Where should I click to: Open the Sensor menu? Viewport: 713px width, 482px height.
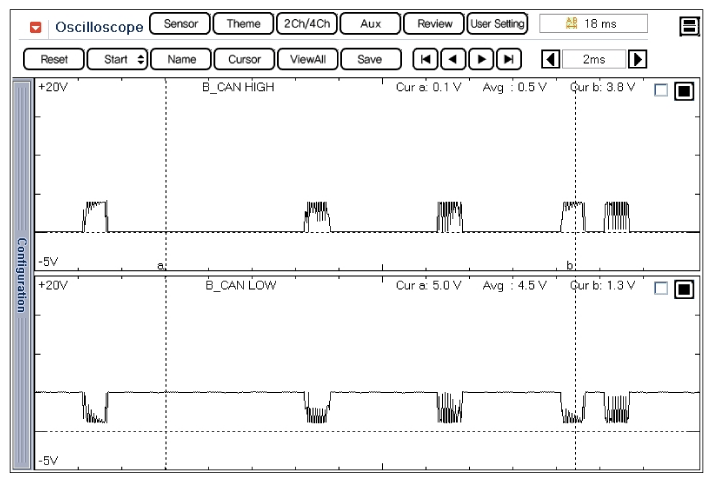click(180, 24)
